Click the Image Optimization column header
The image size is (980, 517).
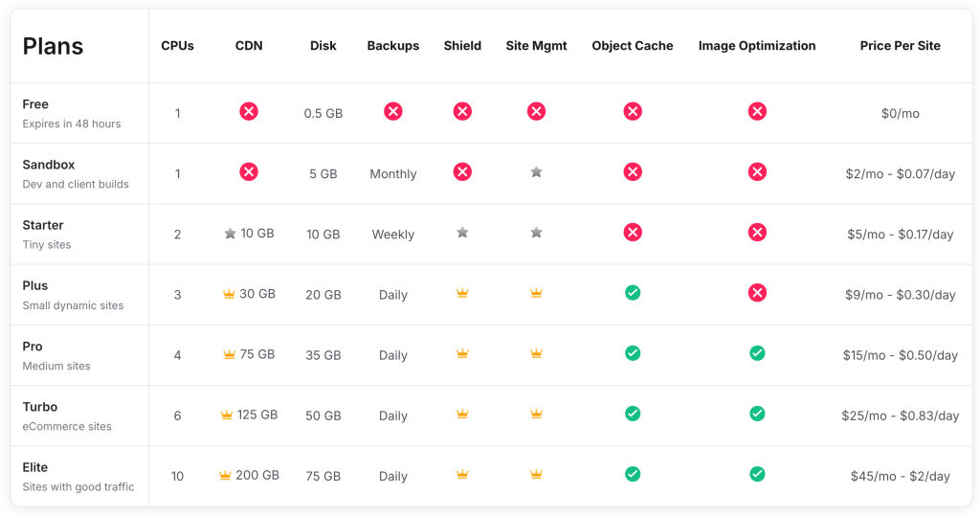pos(757,46)
